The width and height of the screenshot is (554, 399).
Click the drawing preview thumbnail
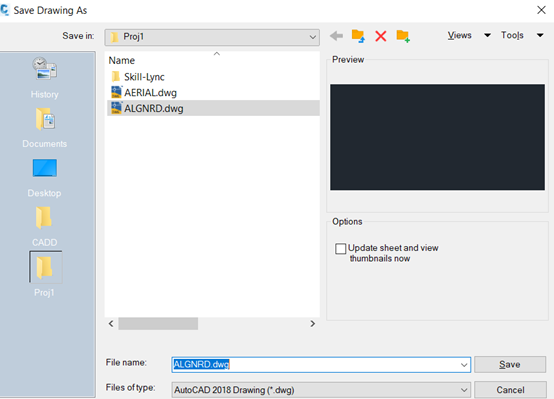(x=437, y=137)
